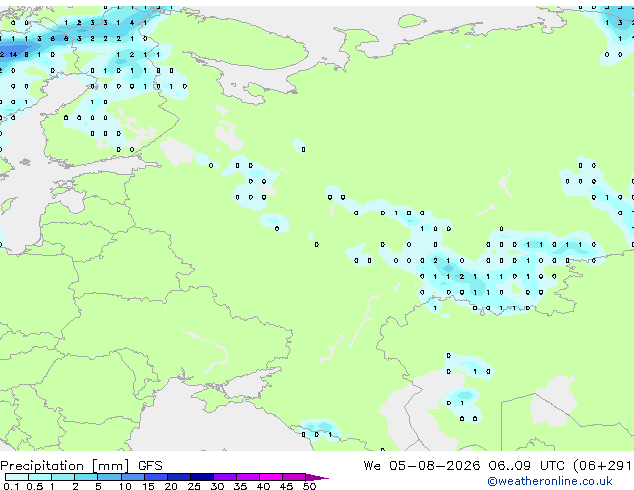The image size is (634, 490).
Task: Click the '50' legend label
Action: pyautogui.click(x=309, y=486)
